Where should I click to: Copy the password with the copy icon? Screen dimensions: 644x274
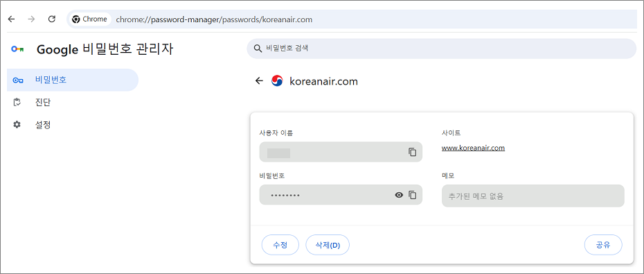coord(412,195)
